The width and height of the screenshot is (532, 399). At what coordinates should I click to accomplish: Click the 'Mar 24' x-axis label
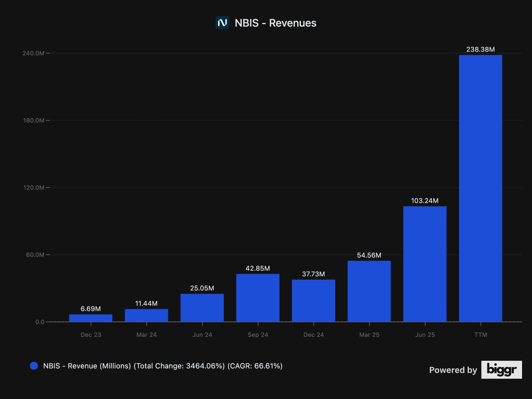pos(146,335)
